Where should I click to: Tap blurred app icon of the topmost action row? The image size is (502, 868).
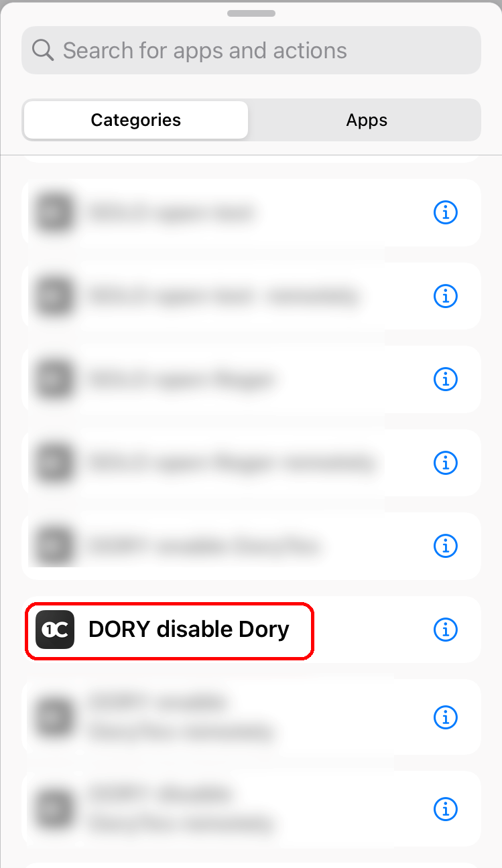[54, 212]
